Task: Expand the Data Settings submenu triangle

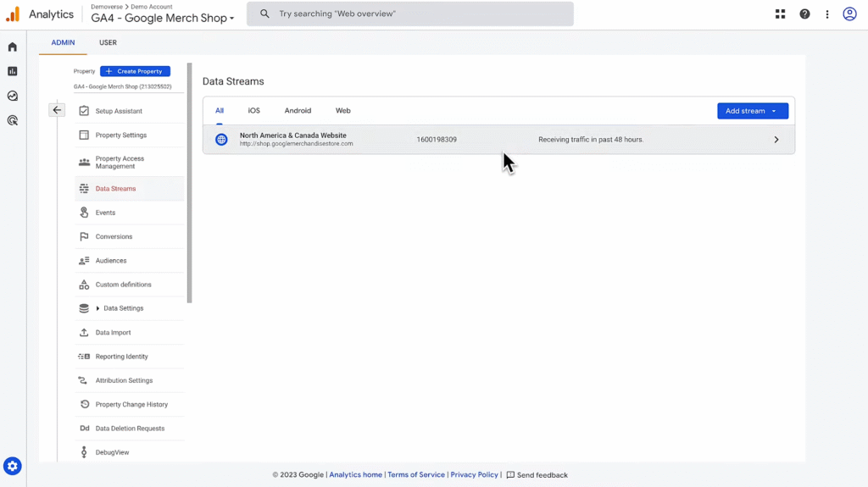Action: (x=98, y=308)
